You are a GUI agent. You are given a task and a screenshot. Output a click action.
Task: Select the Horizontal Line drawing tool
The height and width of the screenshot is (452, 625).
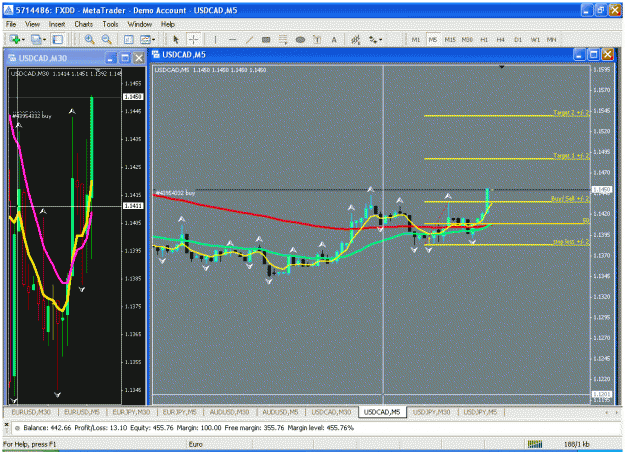coord(232,39)
